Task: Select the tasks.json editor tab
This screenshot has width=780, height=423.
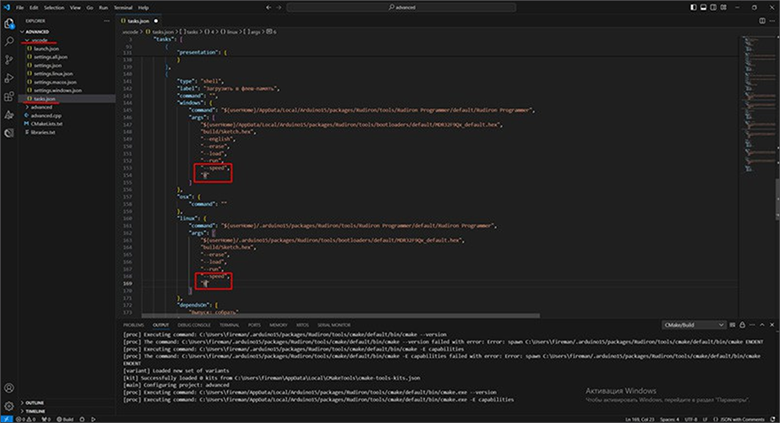Action: 139,21
